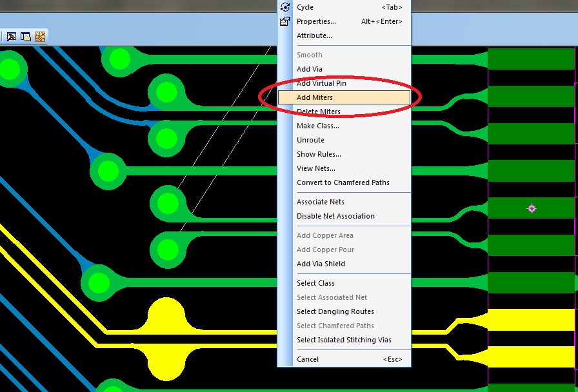Select Convert to Chamfered Paths
Image resolution: width=578 pixels, height=392 pixels.
(x=344, y=182)
